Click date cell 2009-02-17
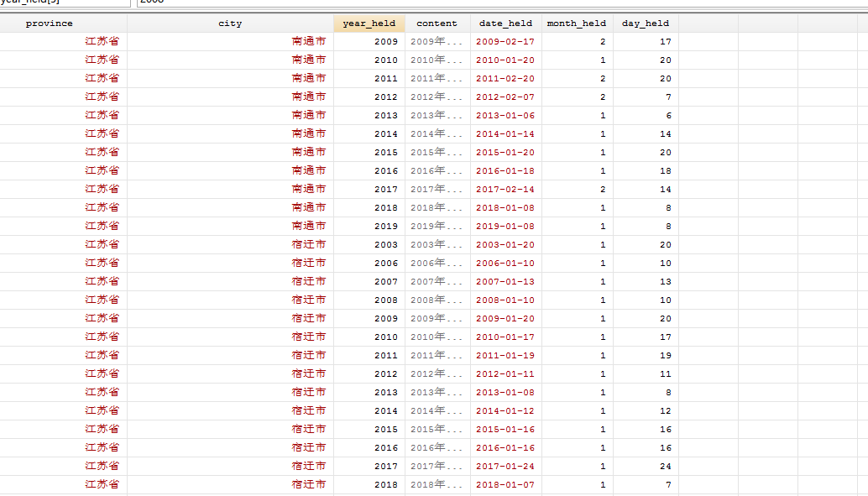The width and height of the screenshot is (868, 496). (x=505, y=41)
